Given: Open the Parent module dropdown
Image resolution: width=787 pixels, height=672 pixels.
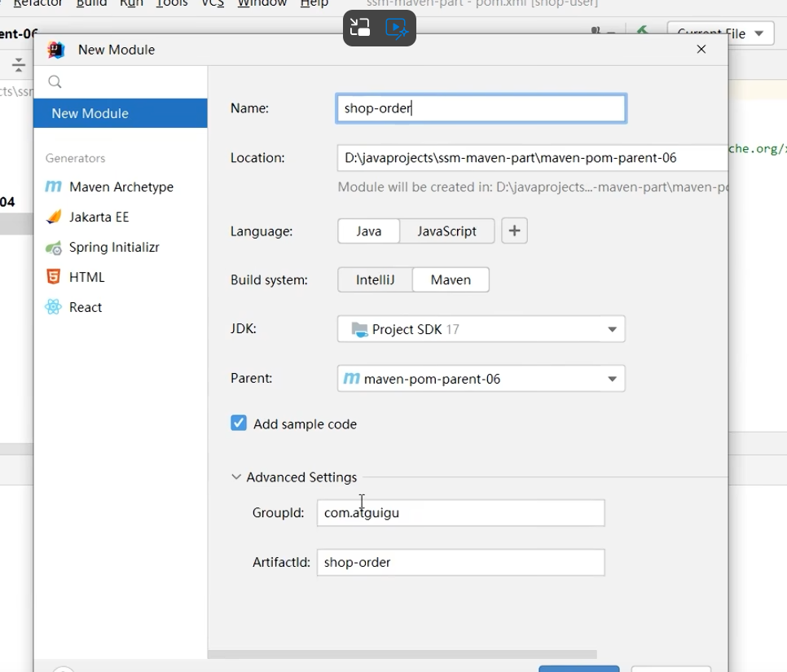Looking at the screenshot, I should coord(481,379).
